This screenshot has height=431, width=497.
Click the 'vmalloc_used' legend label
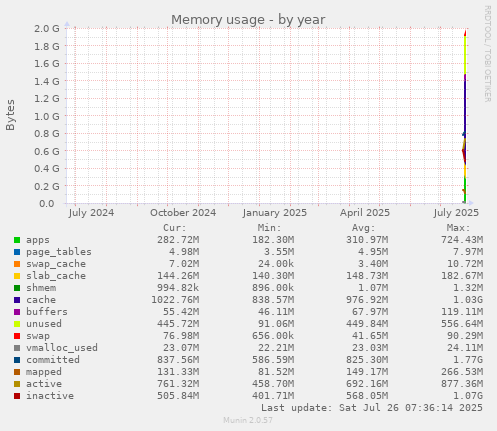pos(62,348)
